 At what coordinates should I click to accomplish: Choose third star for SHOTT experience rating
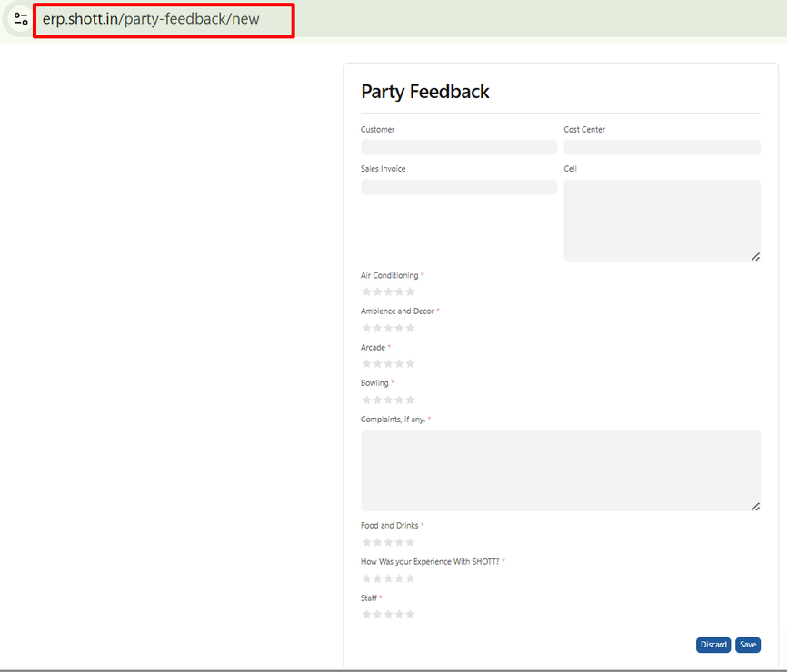(389, 578)
